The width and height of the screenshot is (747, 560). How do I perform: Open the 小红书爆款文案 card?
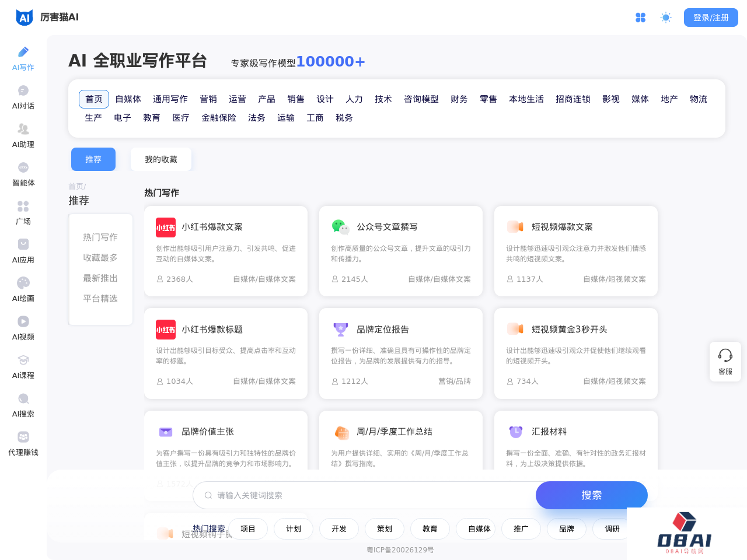[x=225, y=251]
